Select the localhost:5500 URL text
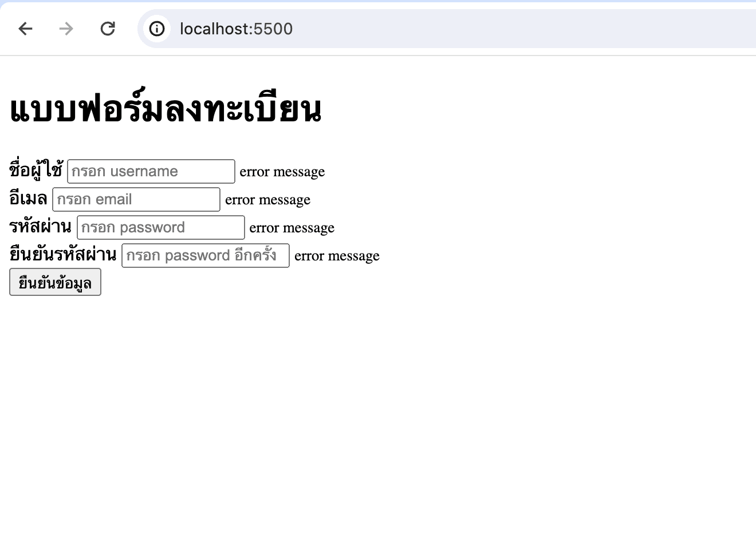 pos(235,29)
